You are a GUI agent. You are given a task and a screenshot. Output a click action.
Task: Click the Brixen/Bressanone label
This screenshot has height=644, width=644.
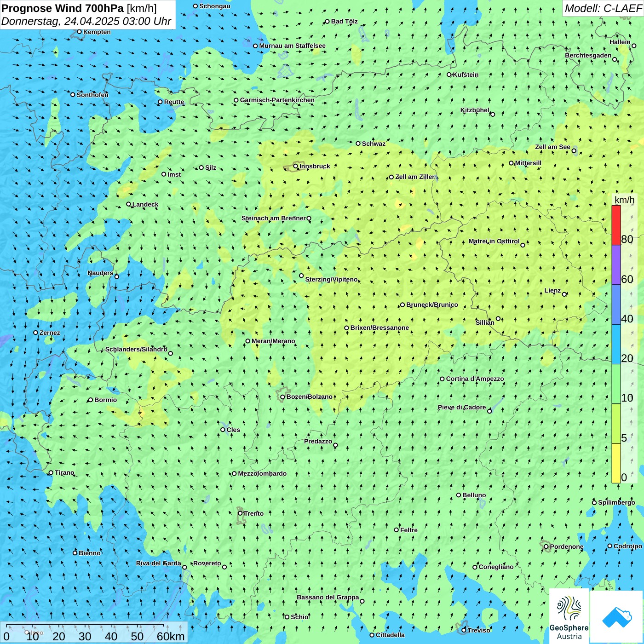[379, 328]
